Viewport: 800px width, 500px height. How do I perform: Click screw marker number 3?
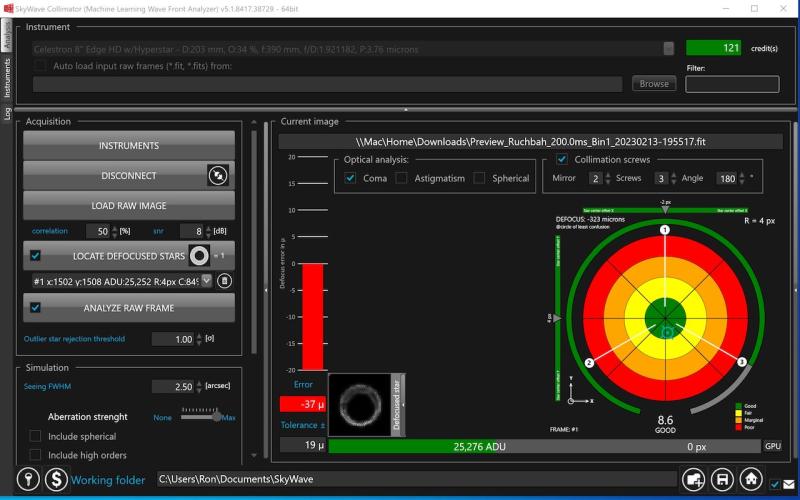pos(742,362)
